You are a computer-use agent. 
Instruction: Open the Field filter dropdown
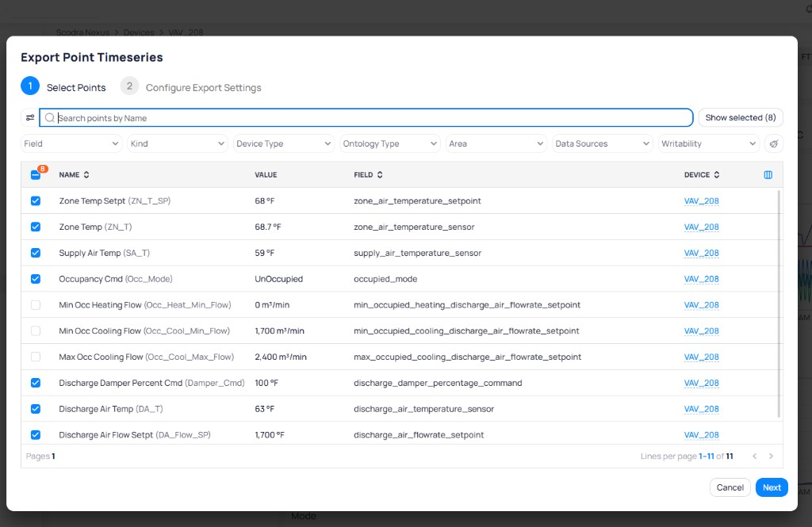coord(71,143)
